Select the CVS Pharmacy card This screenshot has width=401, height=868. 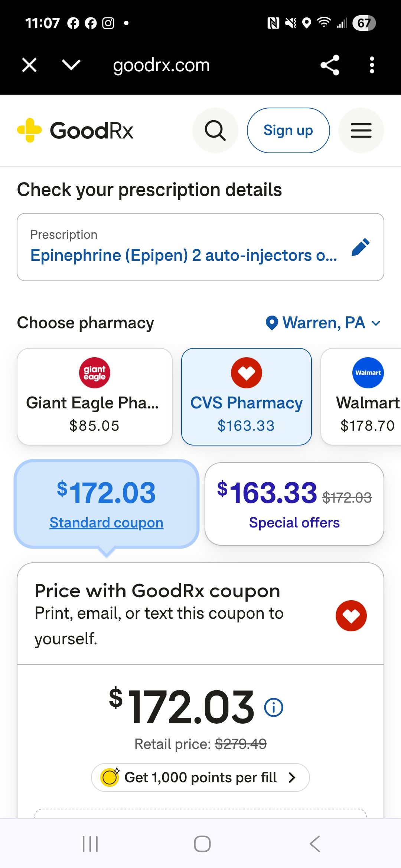point(247,397)
